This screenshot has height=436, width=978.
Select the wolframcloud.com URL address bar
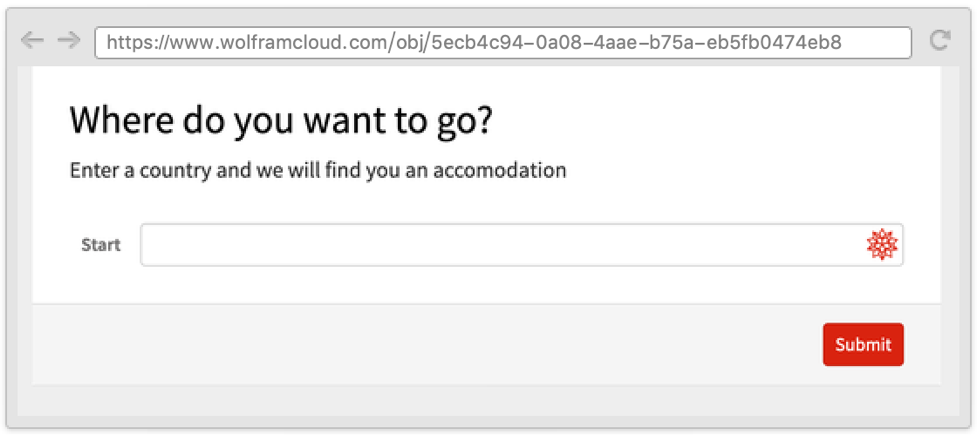pos(502,42)
